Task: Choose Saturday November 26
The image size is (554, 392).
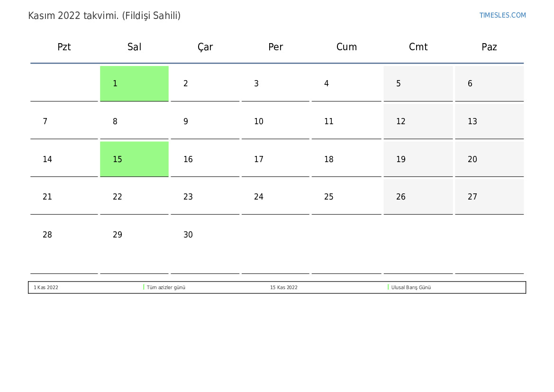Action: click(418, 197)
